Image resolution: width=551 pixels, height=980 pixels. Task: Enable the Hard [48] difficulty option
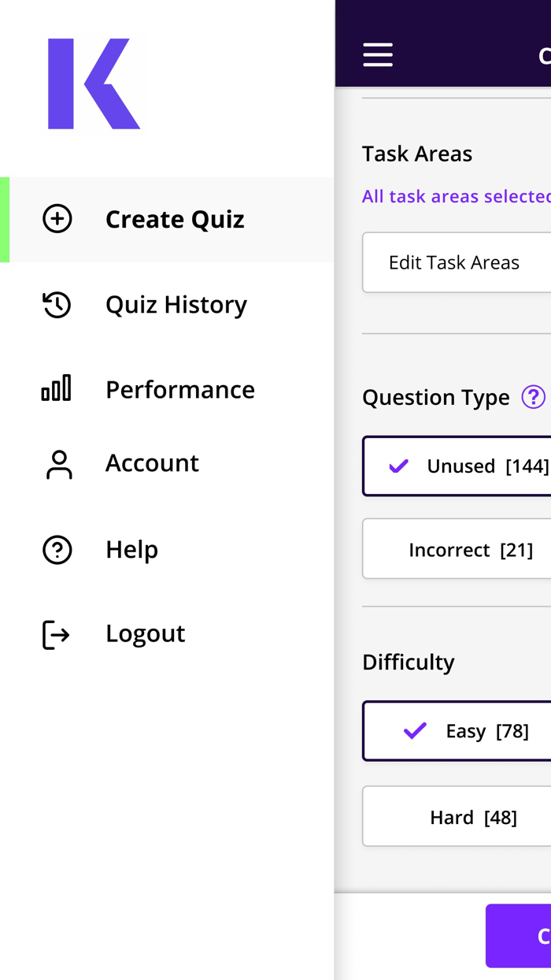pyautogui.click(x=457, y=816)
